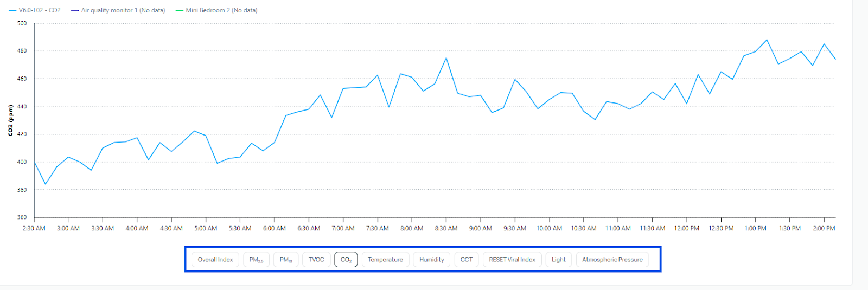This screenshot has width=868, height=290.
Task: Click the CO2 (ppm) y-axis title
Action: click(10, 120)
